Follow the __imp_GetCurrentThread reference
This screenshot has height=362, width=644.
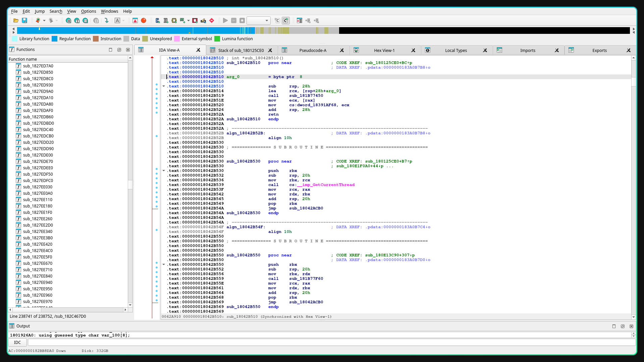coord(325,185)
